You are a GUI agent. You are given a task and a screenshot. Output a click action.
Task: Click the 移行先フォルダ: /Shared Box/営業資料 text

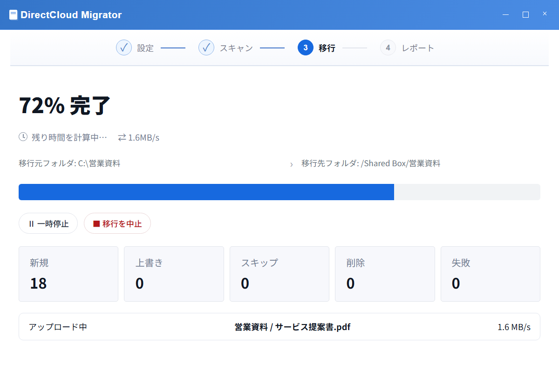(371, 163)
